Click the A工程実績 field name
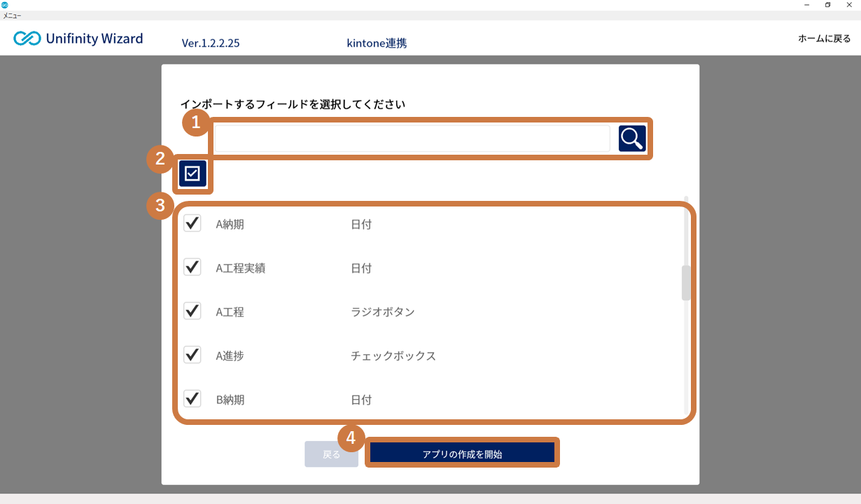 click(240, 268)
